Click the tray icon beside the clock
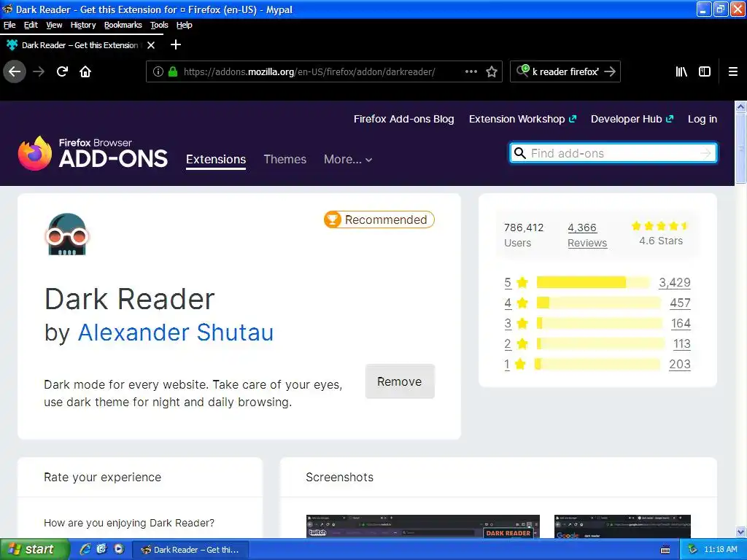This screenshot has height=560, width=747. click(x=693, y=550)
